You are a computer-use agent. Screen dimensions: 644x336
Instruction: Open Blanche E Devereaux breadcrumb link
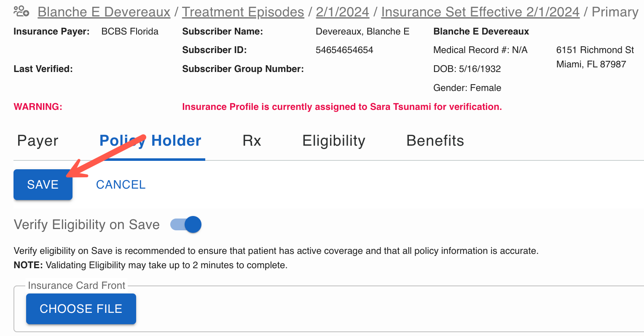pyautogui.click(x=104, y=12)
